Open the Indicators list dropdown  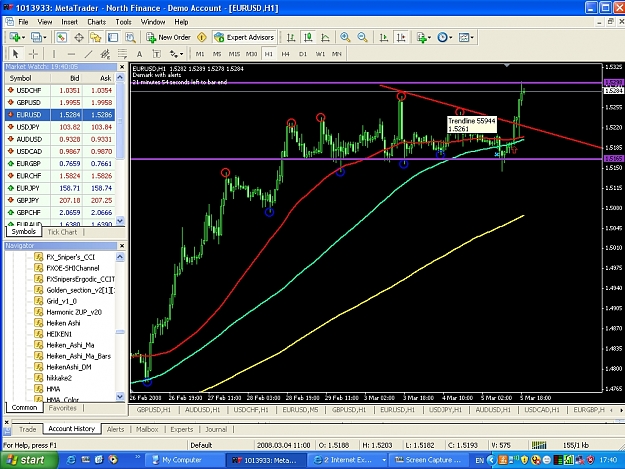point(423,37)
